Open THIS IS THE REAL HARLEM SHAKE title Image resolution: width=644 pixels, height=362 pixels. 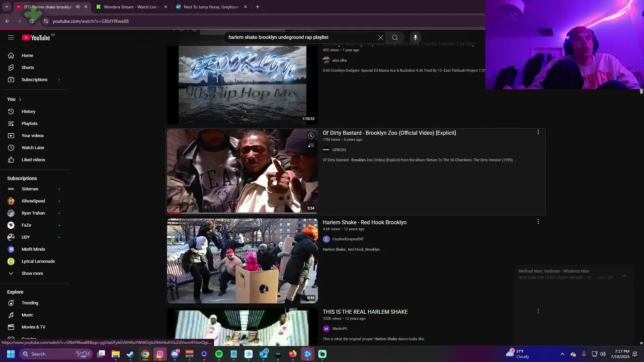click(365, 312)
